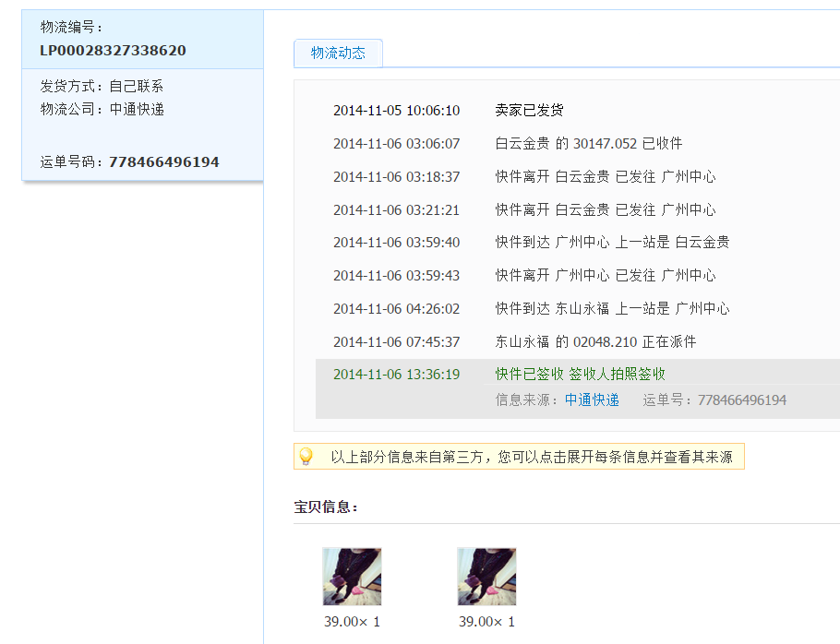This screenshot has height=644, width=840.
Task: Open the left product thumbnail image
Action: coord(352,577)
